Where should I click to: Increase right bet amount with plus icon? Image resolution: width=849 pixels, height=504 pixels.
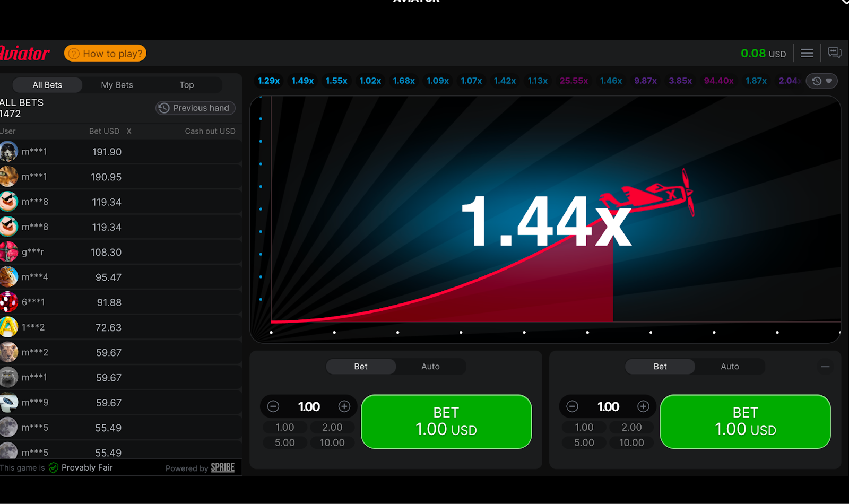(643, 406)
